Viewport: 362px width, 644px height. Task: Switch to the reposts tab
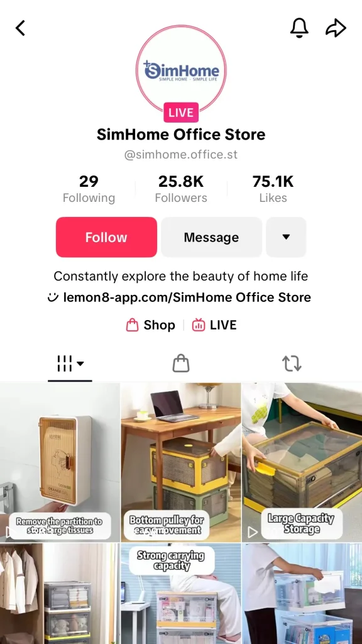(292, 364)
